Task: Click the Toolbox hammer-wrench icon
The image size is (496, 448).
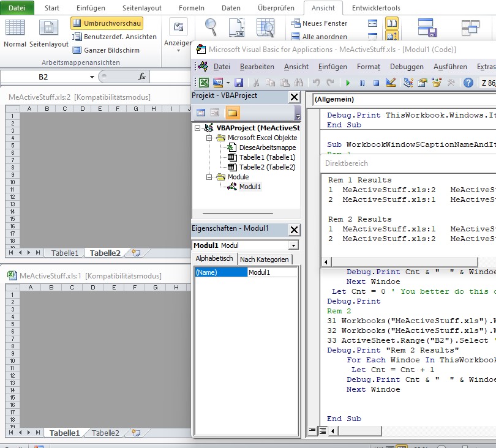Action: tap(451, 83)
